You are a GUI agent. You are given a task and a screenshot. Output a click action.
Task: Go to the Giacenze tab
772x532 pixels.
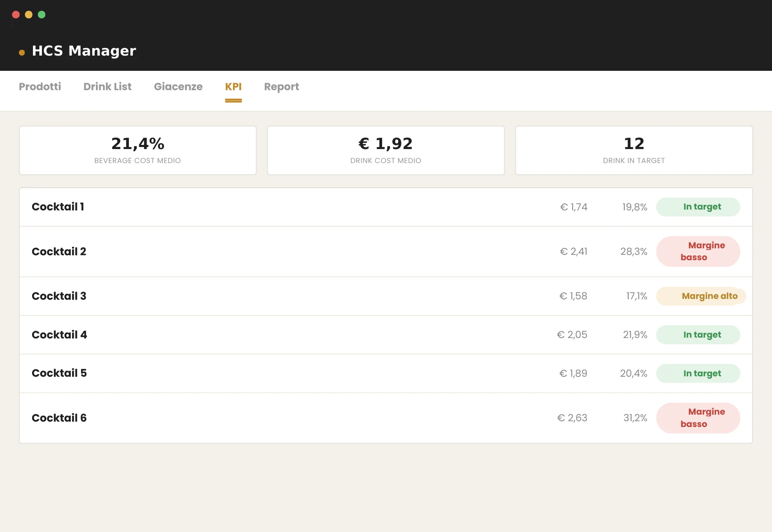click(178, 86)
